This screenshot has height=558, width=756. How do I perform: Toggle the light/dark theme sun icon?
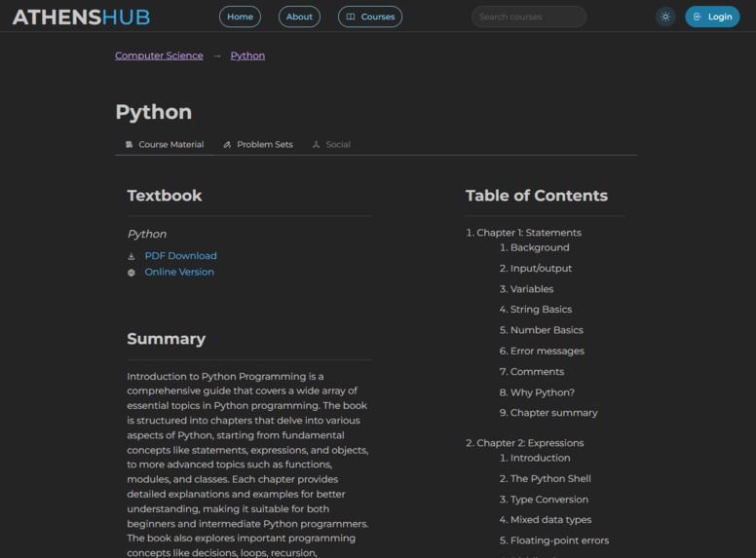click(x=665, y=17)
